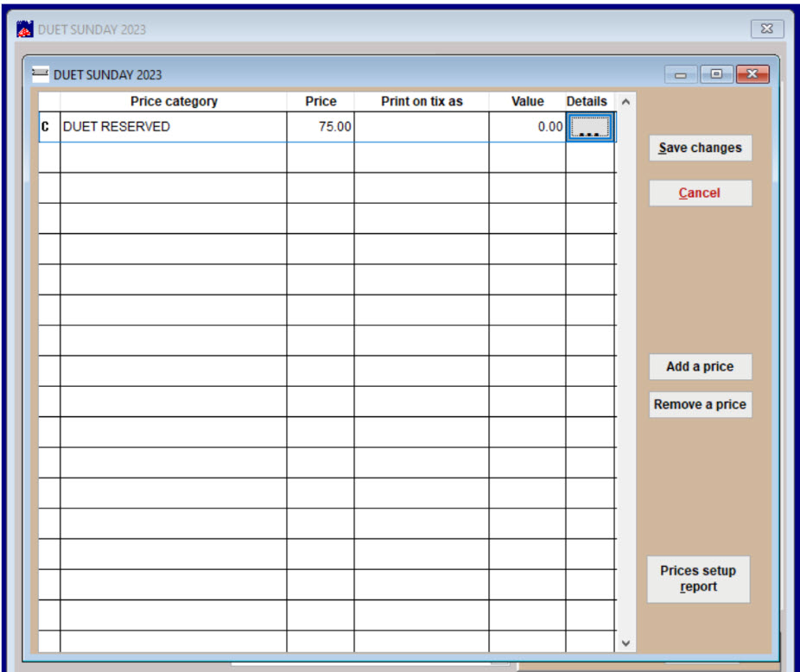Screen dimensions: 800x672
Task: Choose Remove a price
Action: click(x=700, y=404)
